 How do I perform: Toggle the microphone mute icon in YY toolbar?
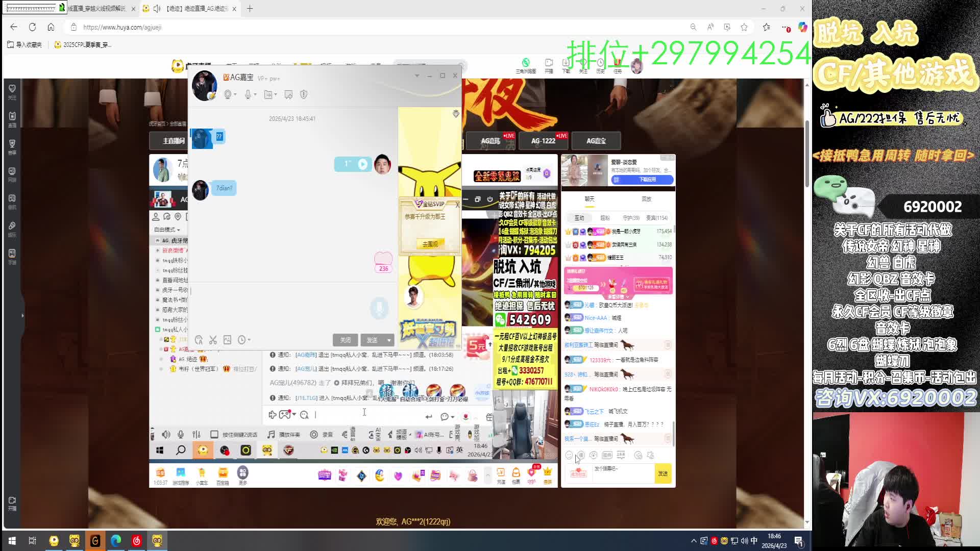(180, 435)
